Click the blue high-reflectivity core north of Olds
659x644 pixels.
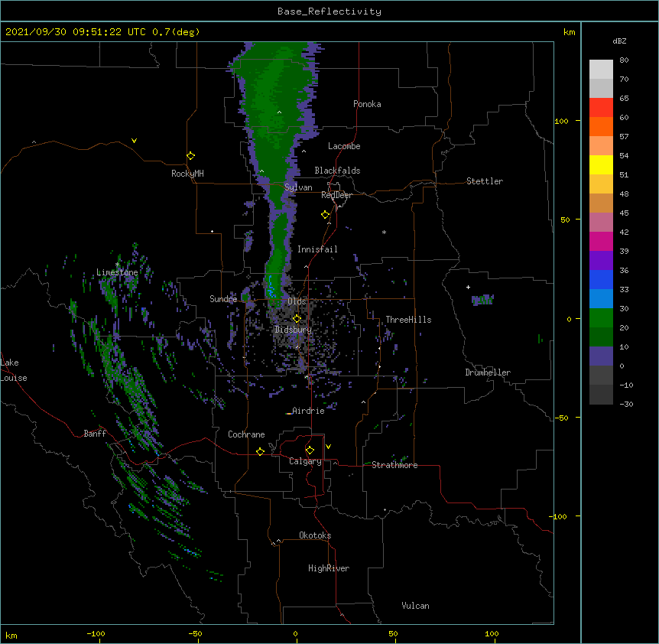pyautogui.click(x=270, y=286)
